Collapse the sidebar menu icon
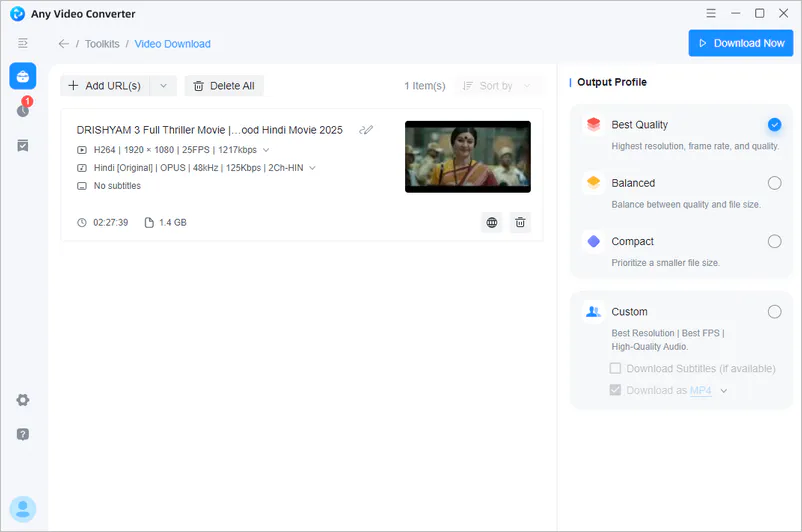Image resolution: width=802 pixels, height=532 pixels. click(23, 43)
